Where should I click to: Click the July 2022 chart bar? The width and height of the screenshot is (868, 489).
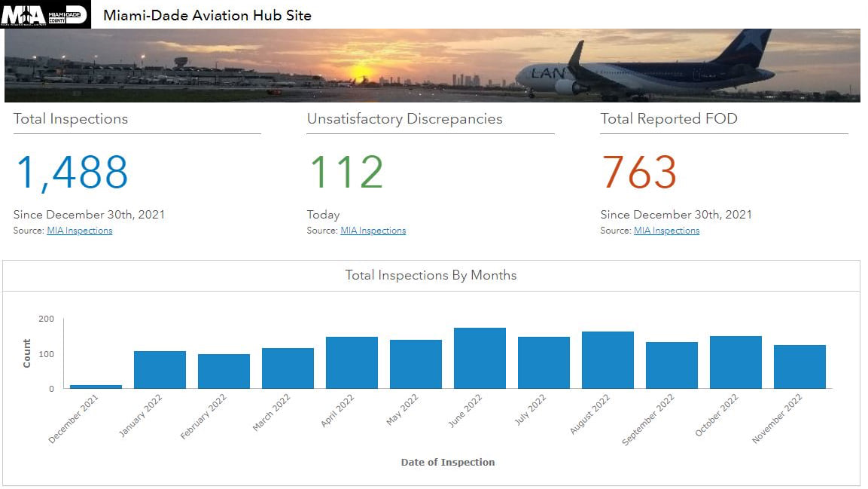[x=544, y=362]
